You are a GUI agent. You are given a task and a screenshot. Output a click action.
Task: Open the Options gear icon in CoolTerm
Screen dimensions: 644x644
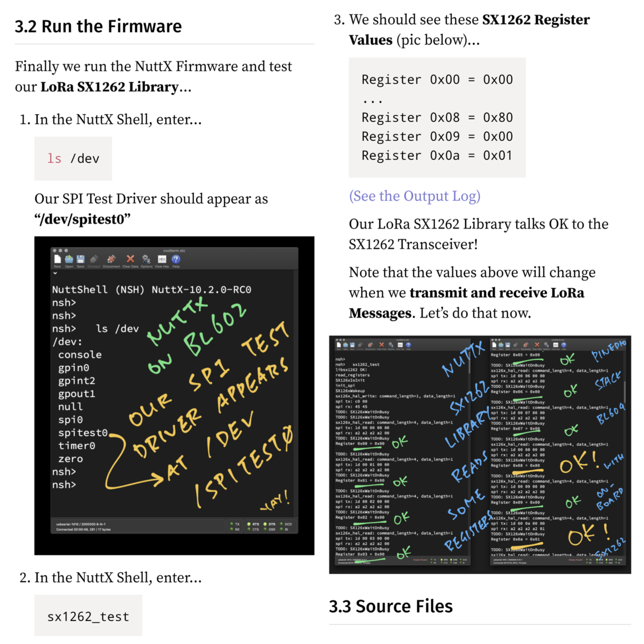coord(146,259)
